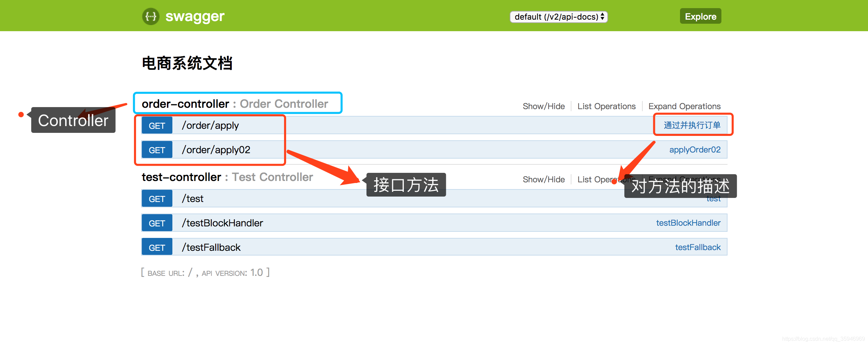
Task: Open the /testFallback endpoint path
Action: pos(211,247)
